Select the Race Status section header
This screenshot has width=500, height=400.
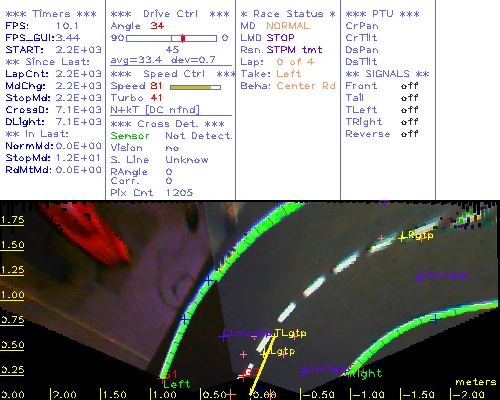[x=288, y=14]
